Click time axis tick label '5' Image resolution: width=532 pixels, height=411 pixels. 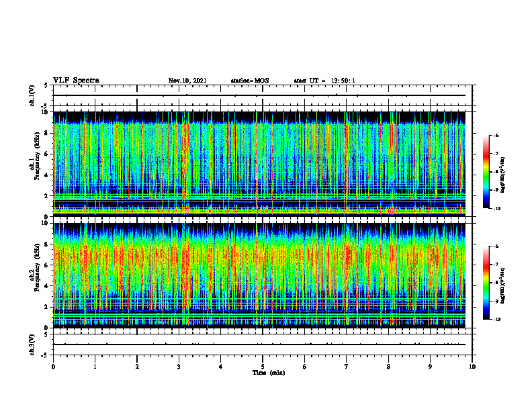coord(263,367)
